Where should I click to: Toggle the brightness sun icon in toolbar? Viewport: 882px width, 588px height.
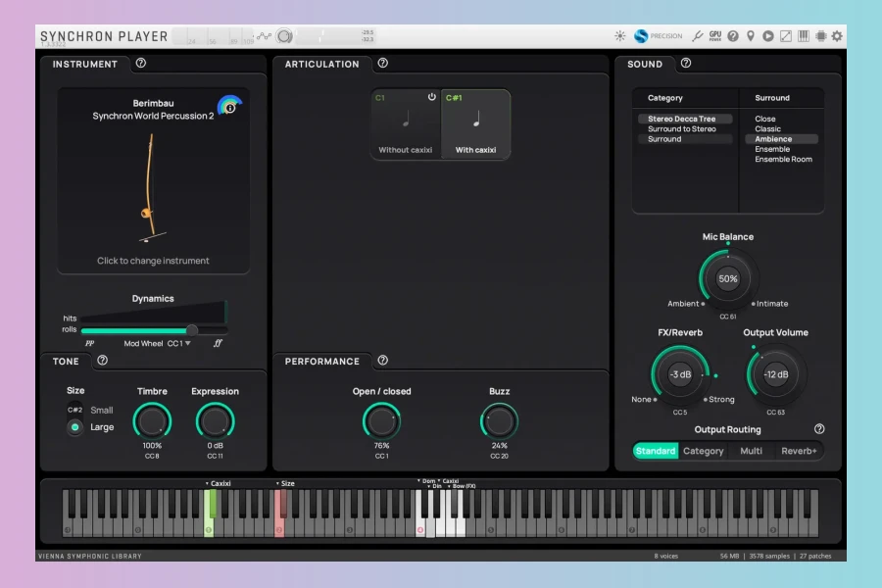click(x=620, y=36)
